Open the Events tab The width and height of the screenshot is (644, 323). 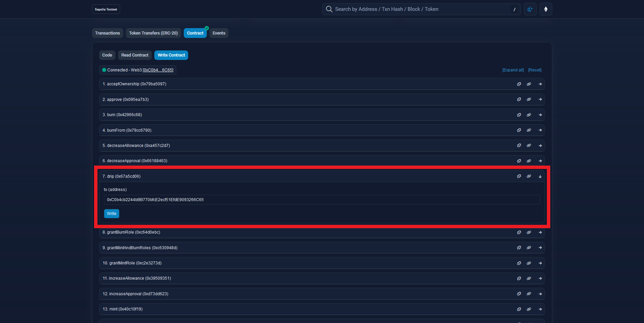[x=219, y=33]
